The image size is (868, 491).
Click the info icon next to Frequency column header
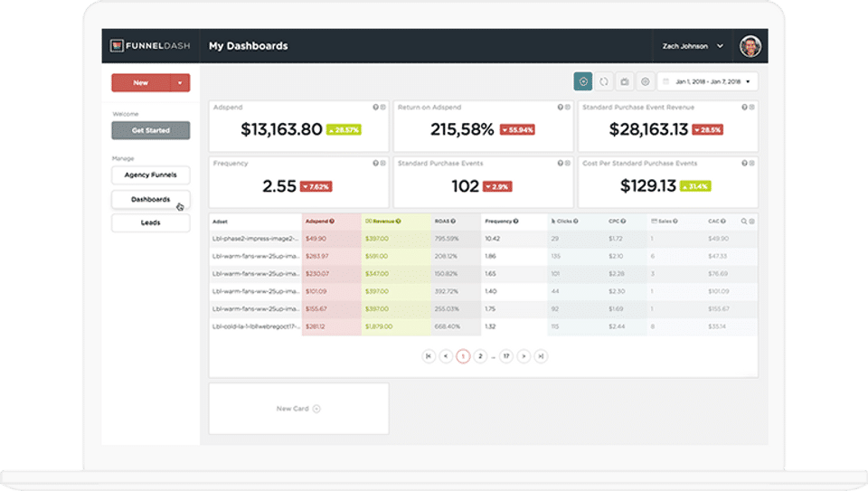pyautogui.click(x=516, y=222)
